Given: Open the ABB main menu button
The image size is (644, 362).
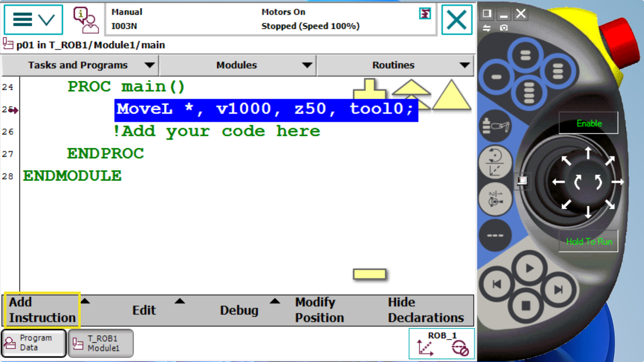Looking at the screenshot, I should (33, 20).
